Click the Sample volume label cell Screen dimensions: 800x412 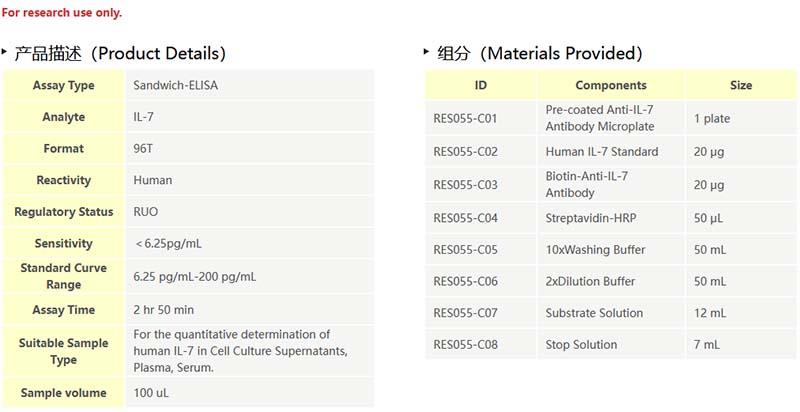(64, 393)
